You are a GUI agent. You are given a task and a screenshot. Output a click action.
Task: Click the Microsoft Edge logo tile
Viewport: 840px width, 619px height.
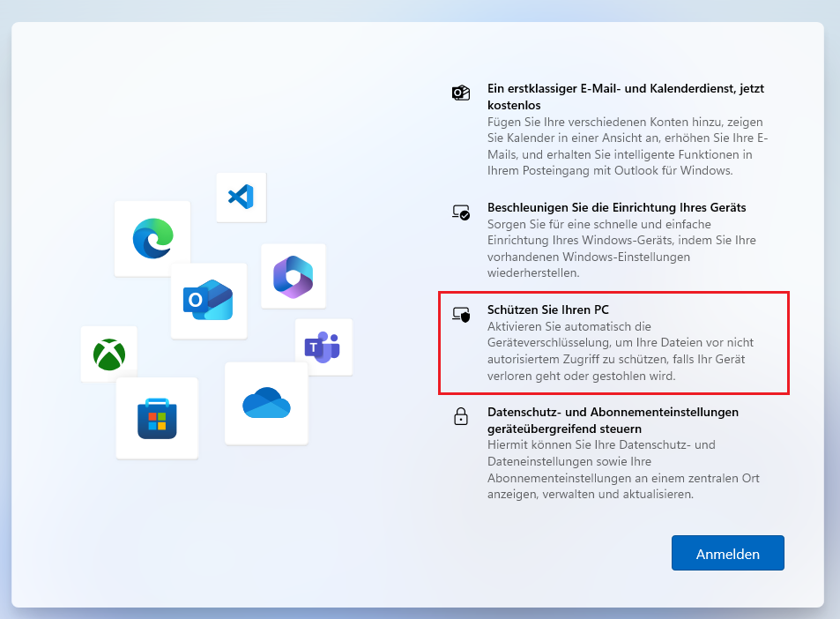tap(152, 238)
